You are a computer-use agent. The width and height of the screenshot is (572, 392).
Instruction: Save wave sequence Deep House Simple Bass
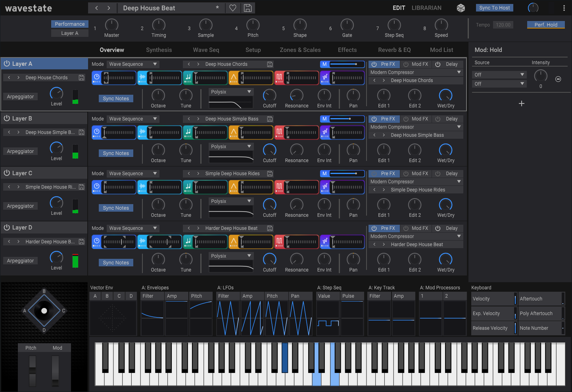pyautogui.click(x=270, y=119)
